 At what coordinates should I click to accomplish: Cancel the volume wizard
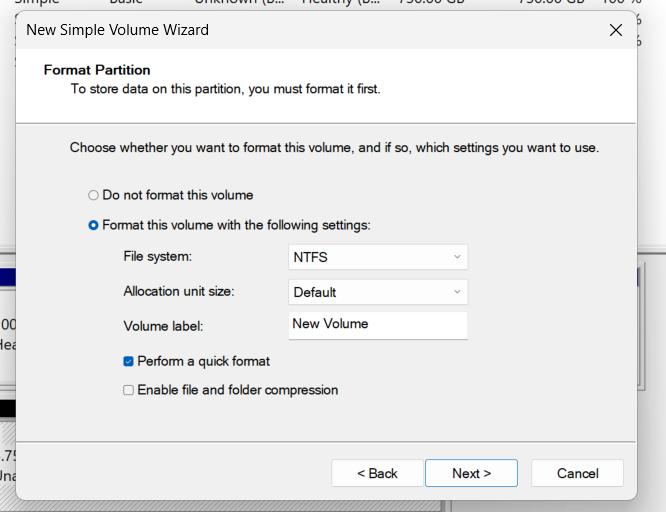(577, 473)
